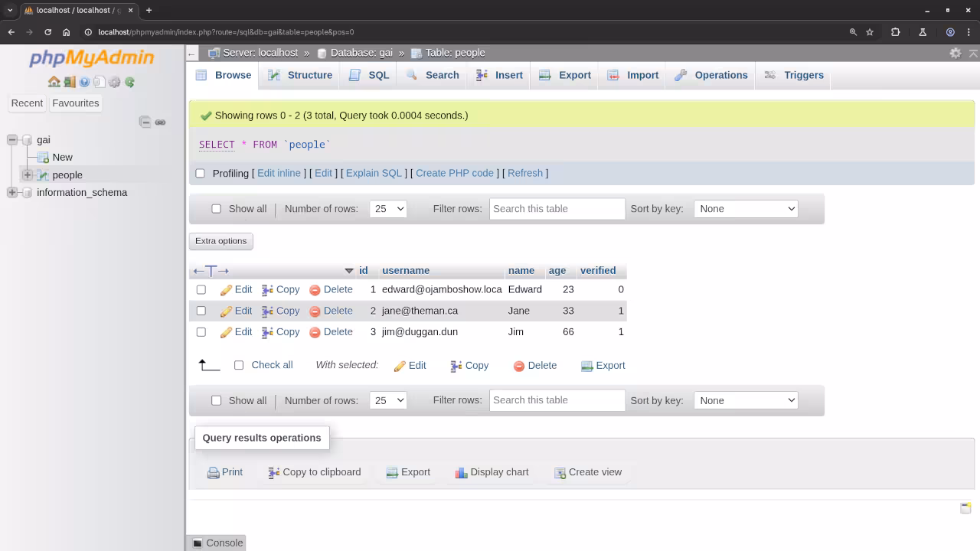Sort by the age column header
Viewport: 980px width, 551px height.
[x=557, y=271]
